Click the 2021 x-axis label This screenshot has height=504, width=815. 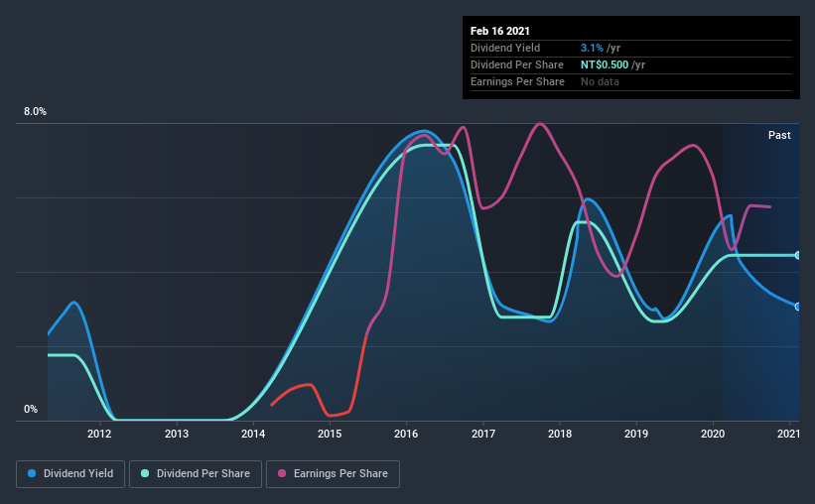[788, 434]
